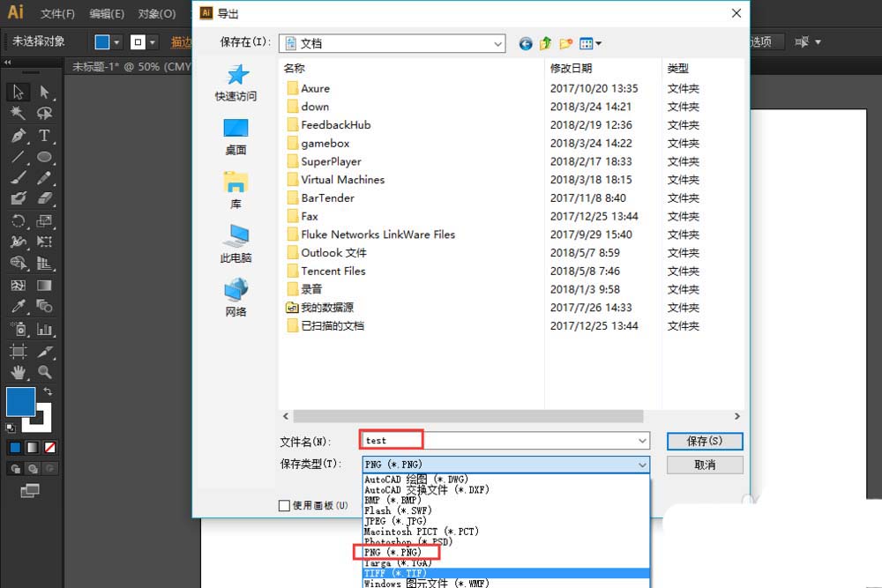Select the Pen tool
The image size is (882, 588).
[x=18, y=136]
